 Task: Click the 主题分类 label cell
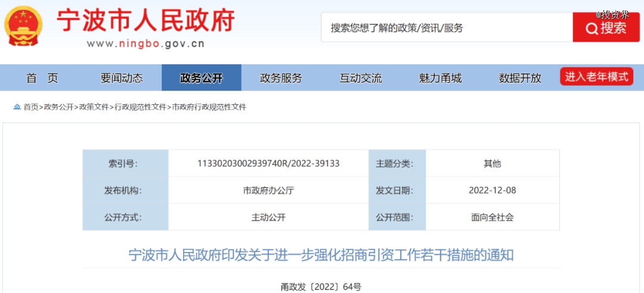pos(397,163)
